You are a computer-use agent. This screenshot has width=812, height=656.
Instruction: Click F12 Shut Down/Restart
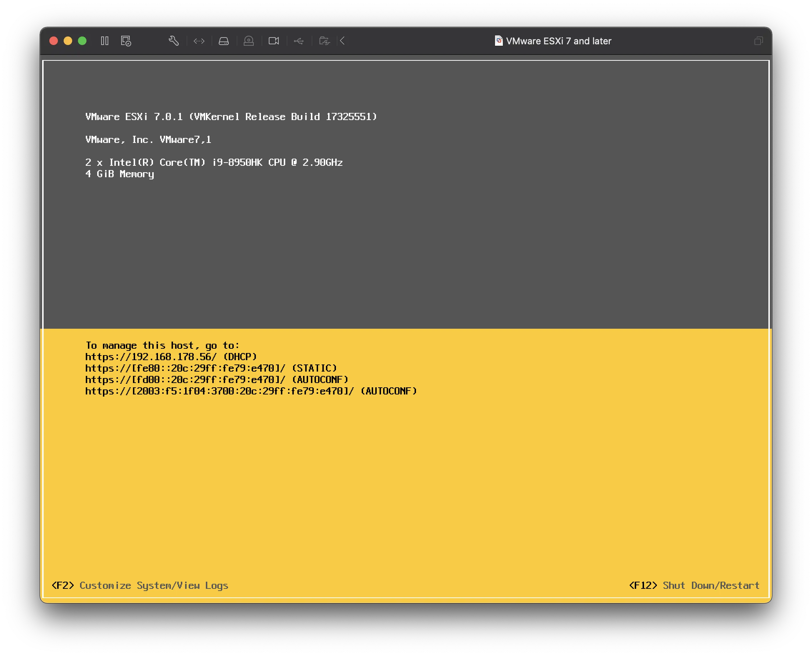pyautogui.click(x=694, y=585)
